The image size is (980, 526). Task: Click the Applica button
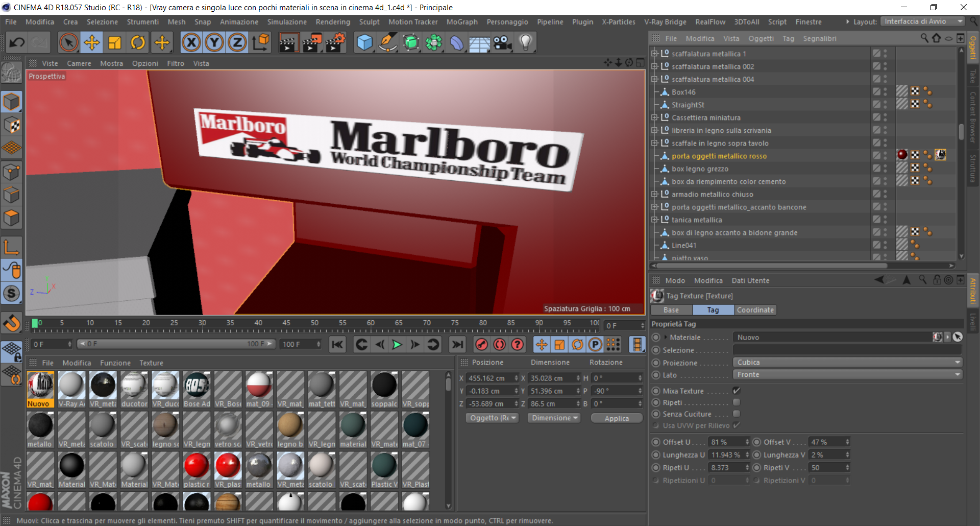pyautogui.click(x=617, y=418)
